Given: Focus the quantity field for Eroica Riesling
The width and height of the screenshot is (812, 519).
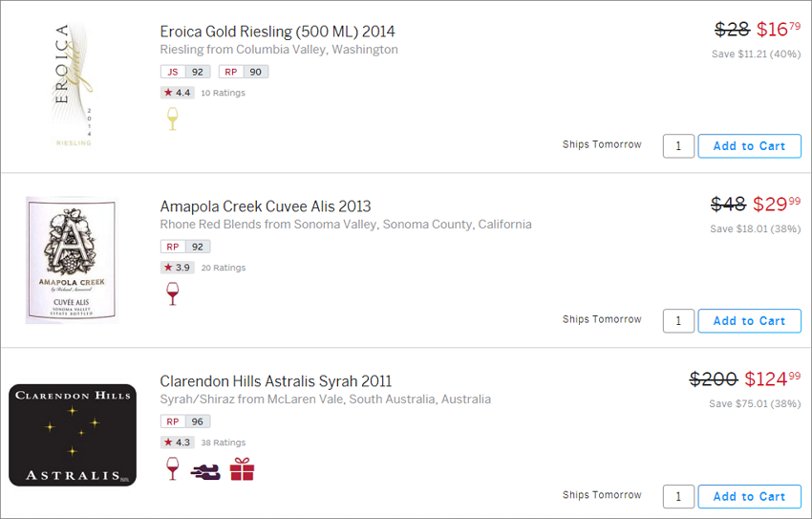Looking at the screenshot, I should pyautogui.click(x=678, y=146).
